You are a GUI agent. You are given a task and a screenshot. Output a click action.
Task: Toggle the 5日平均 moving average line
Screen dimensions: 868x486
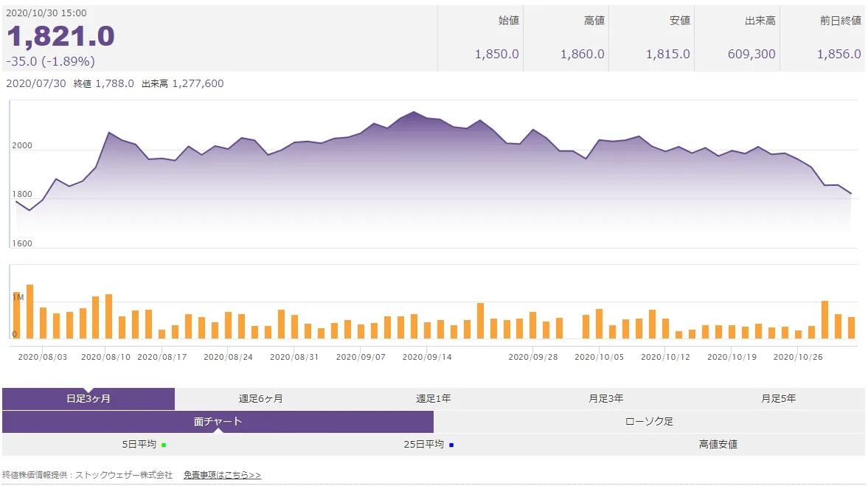tap(139, 445)
